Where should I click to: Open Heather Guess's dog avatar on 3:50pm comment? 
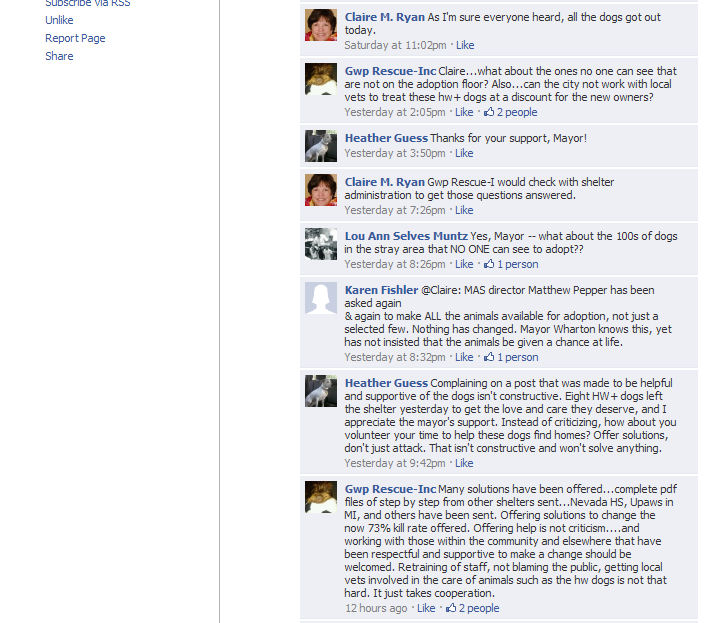(321, 146)
